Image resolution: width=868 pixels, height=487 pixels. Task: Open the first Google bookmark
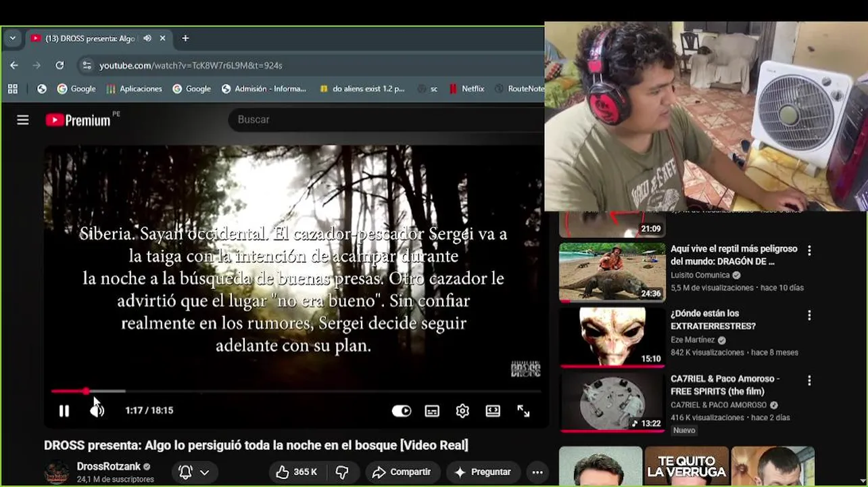coord(76,89)
